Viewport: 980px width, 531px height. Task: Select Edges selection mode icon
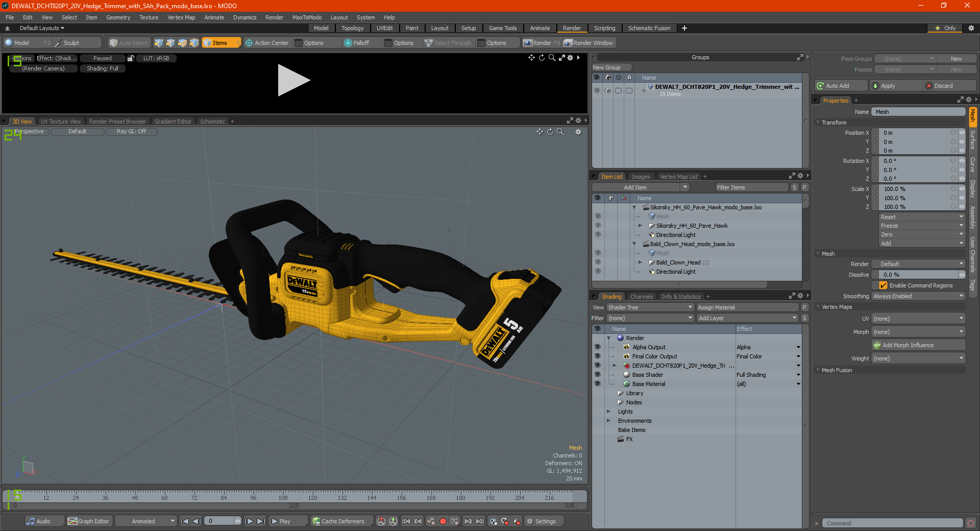(x=170, y=43)
